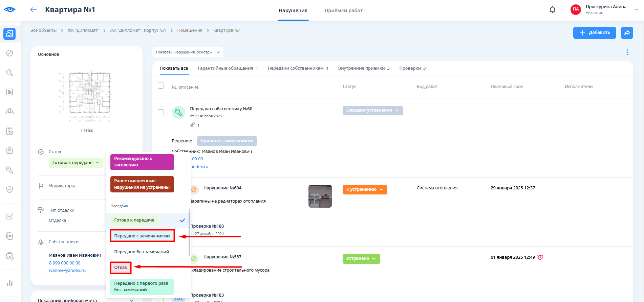Toggle the select-all checkbox in table header
Viewport: 644px width, 302px height.
pyautogui.click(x=161, y=86)
